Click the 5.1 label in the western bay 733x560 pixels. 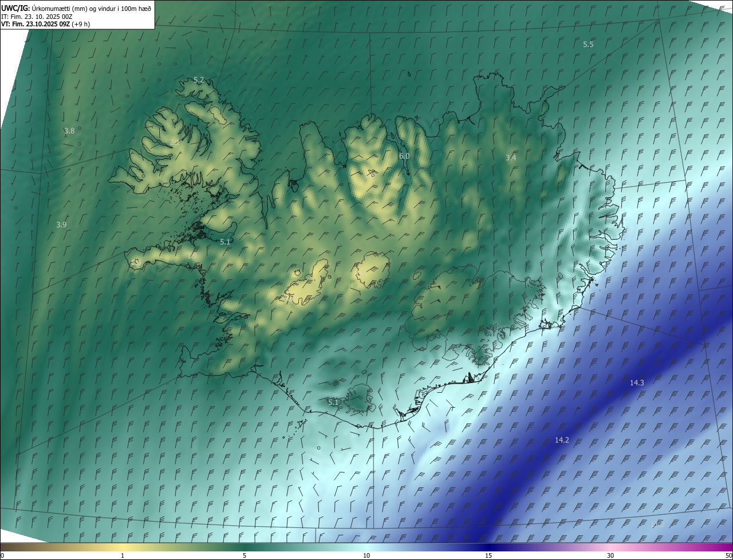(225, 242)
